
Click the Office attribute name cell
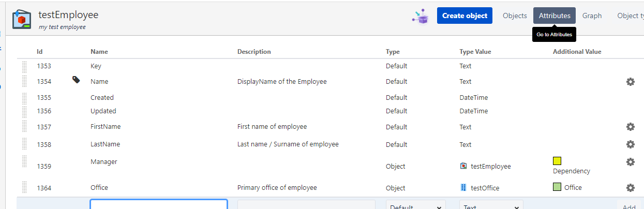click(99, 187)
